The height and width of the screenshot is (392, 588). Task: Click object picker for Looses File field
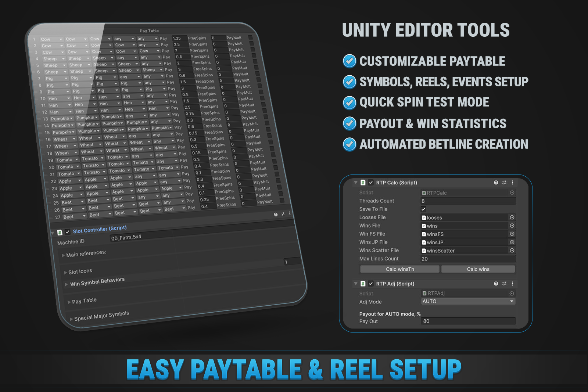512,217
